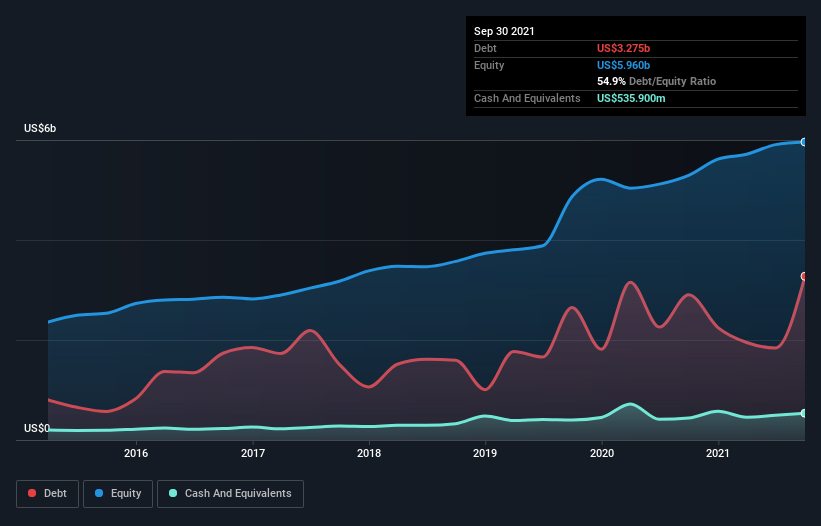Click the 2021 x-axis label
This screenshot has width=821, height=526.
tap(718, 453)
